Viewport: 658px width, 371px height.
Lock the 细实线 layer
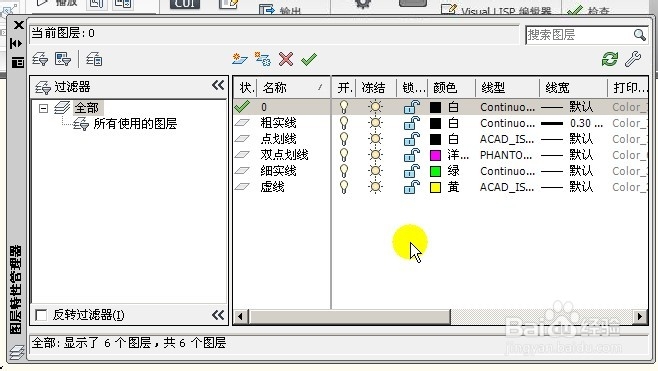point(412,171)
